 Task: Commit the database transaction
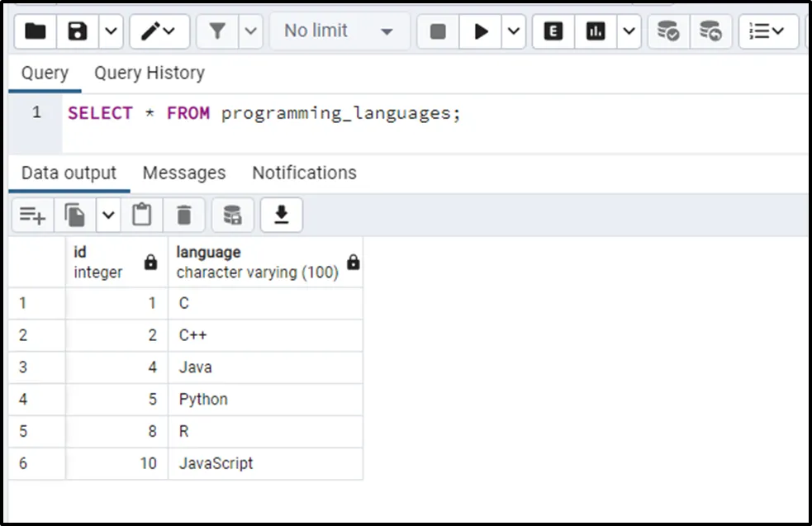click(x=667, y=31)
